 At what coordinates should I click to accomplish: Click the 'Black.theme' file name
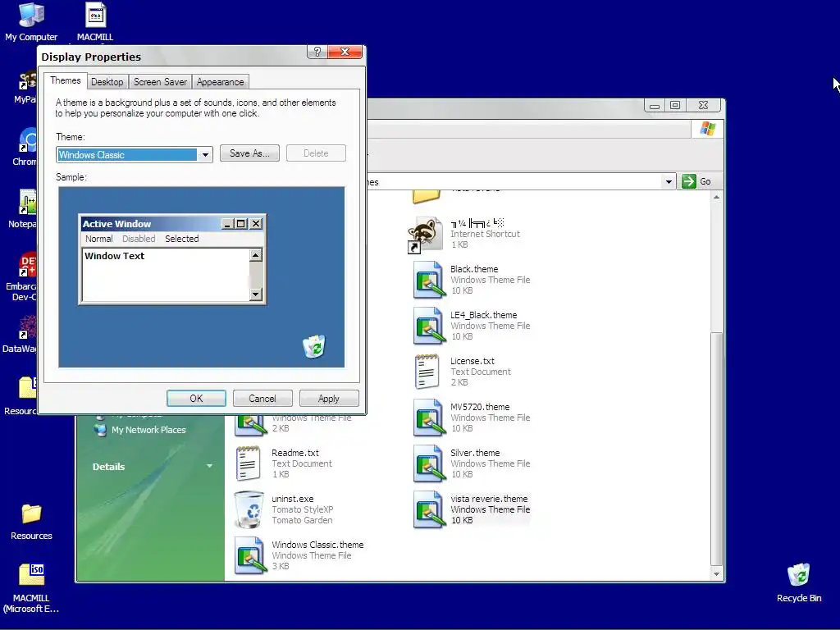pos(474,269)
